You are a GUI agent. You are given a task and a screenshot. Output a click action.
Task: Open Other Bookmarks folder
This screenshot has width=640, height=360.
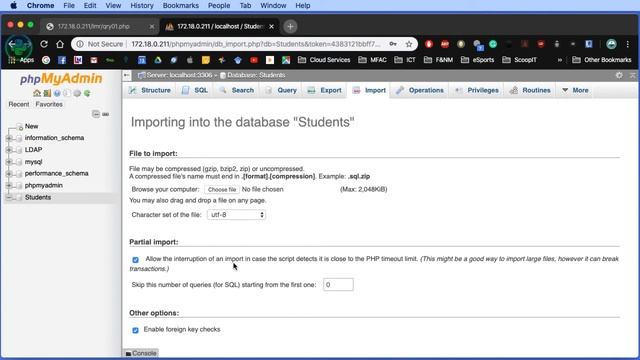pyautogui.click(x=602, y=60)
